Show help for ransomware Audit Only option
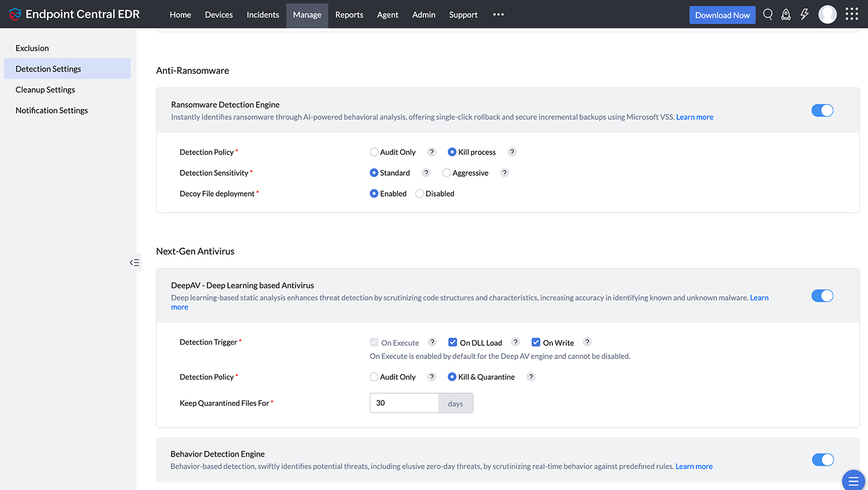The image size is (868, 490). [431, 152]
